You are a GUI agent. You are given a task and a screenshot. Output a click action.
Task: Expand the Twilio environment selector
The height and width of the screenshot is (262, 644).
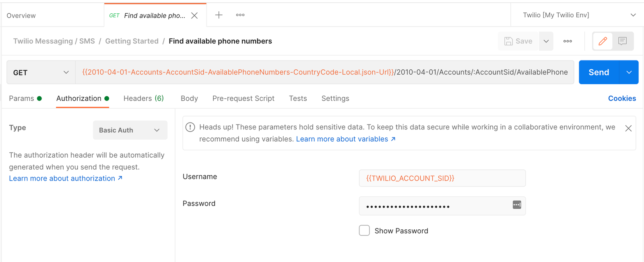tap(632, 15)
